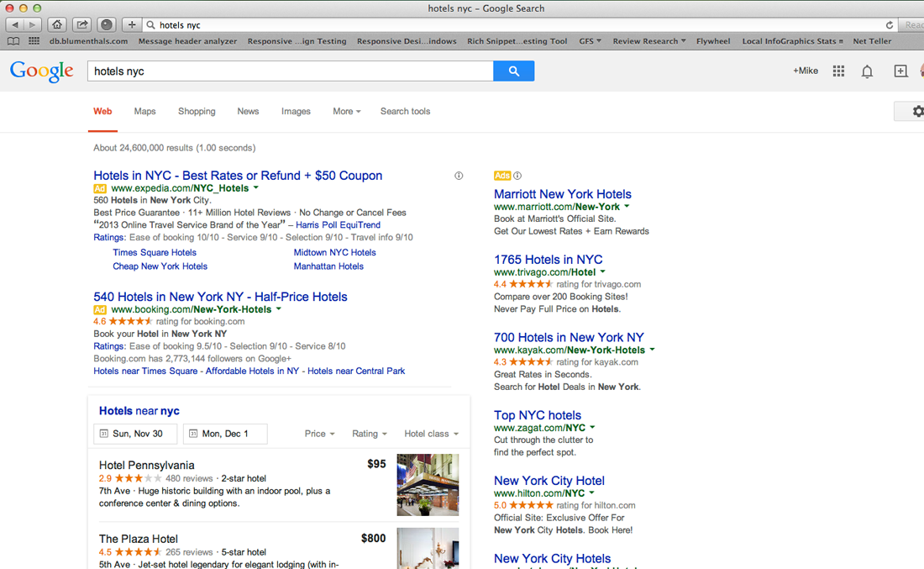Open the search settings gear
Image resolution: width=924 pixels, height=569 pixels.
[916, 111]
